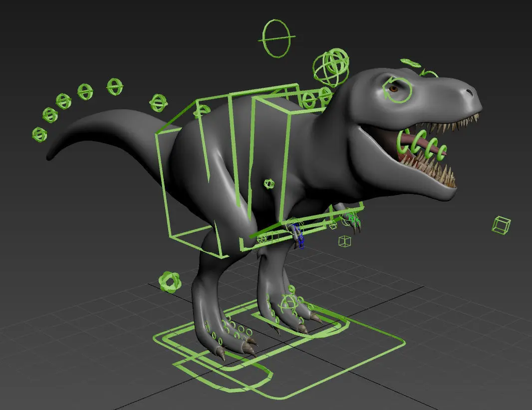Select the green sphere control beside the rear leg
Image resolution: width=532 pixels, height=410 pixels.
(x=170, y=282)
